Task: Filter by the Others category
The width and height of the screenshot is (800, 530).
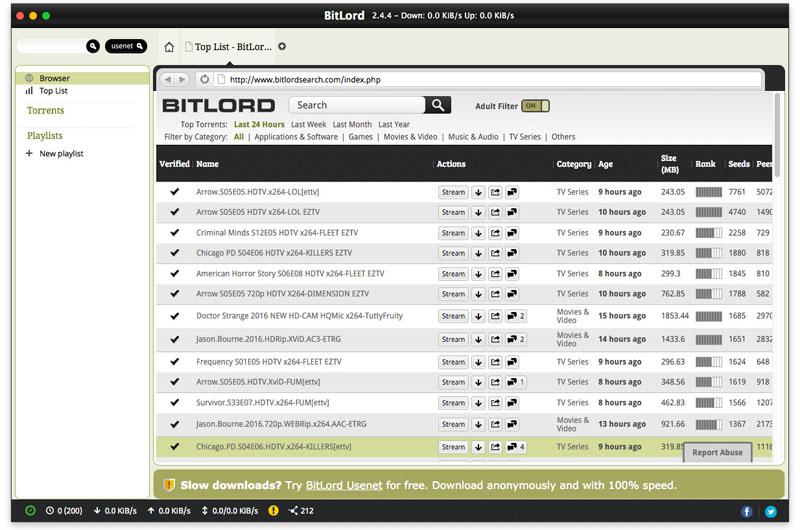Action: coord(563,137)
